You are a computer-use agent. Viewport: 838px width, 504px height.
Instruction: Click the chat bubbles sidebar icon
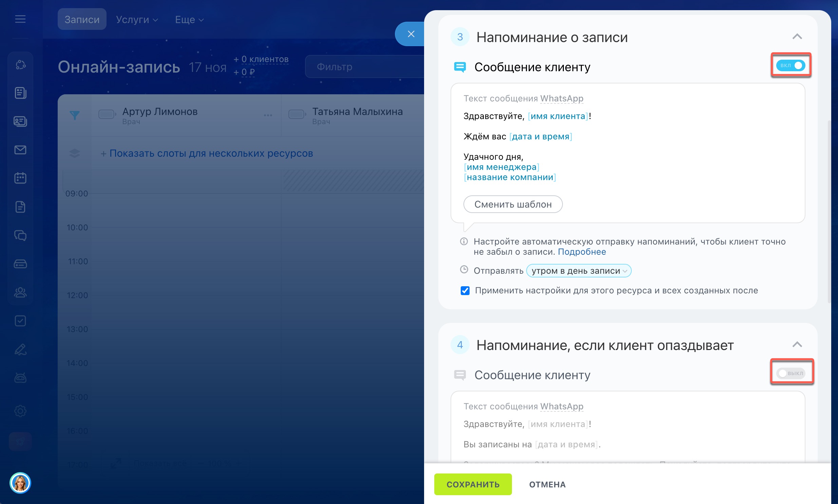click(x=20, y=235)
